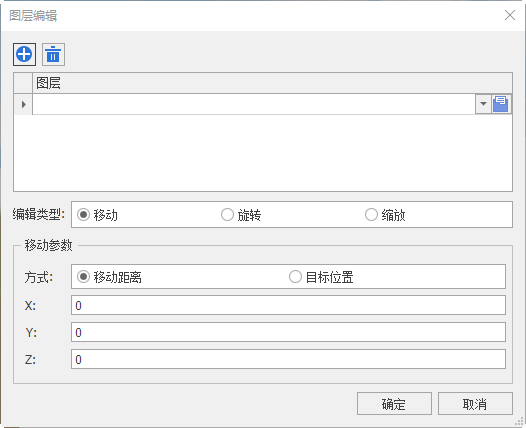Click the 确定 button

[x=394, y=404]
